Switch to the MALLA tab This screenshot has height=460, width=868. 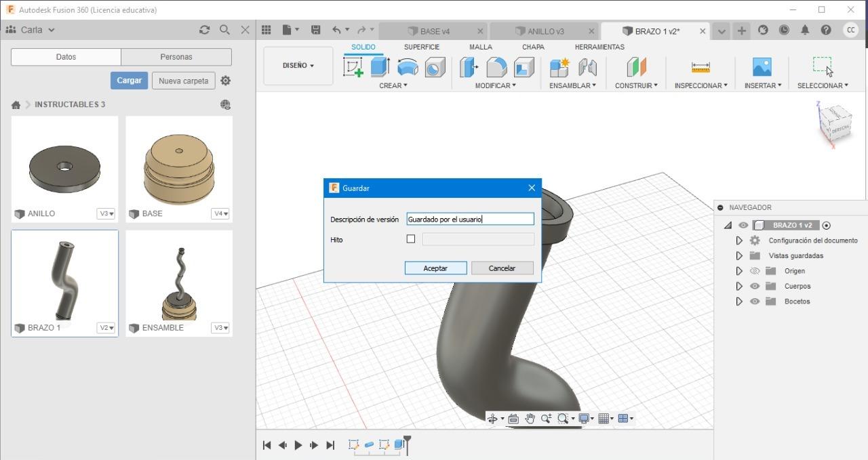click(481, 47)
